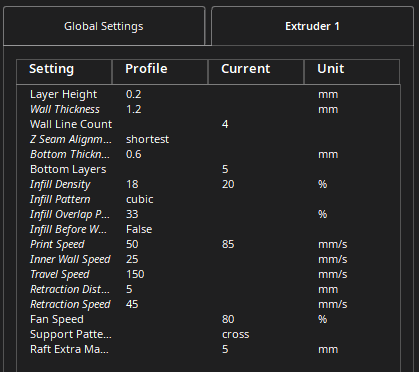Select the Retraction Speed setting
This screenshot has width=419, height=372.
point(208,304)
